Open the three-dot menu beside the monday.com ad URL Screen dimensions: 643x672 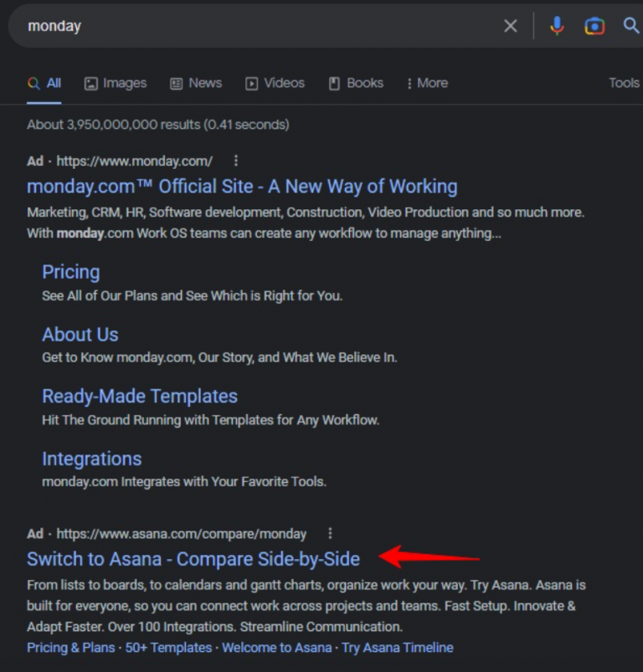[236, 161]
